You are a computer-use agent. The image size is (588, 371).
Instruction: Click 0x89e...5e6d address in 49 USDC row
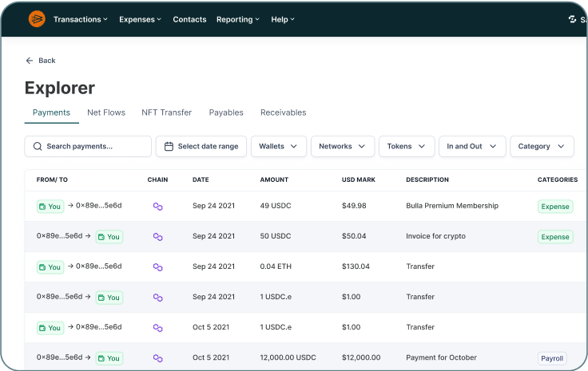coord(98,206)
